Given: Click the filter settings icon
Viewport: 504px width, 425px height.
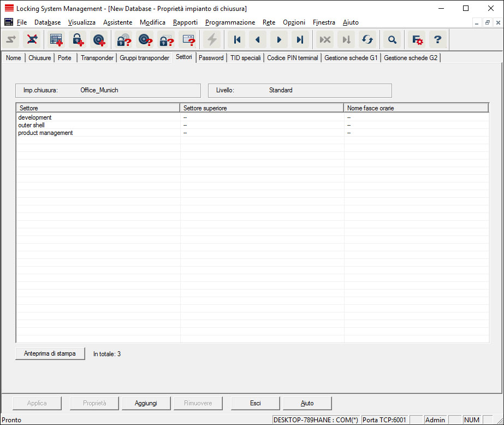Looking at the screenshot, I should [x=417, y=40].
